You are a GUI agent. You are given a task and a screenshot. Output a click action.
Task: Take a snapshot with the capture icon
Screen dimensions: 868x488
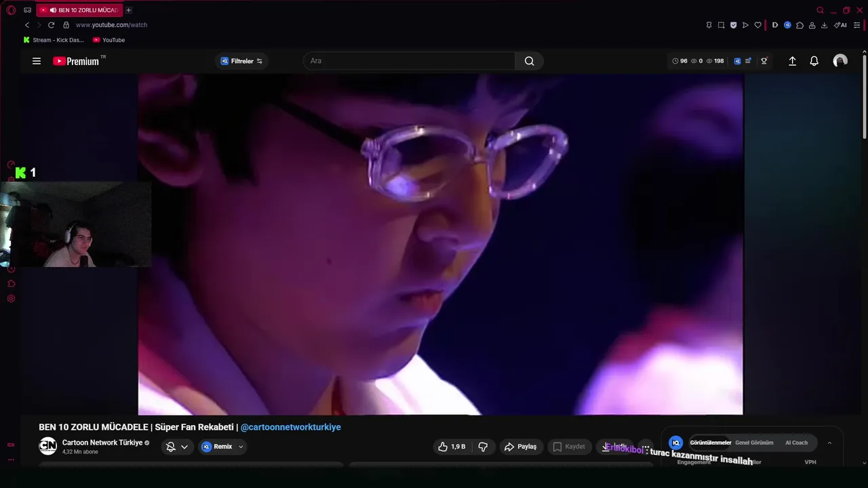point(721,25)
